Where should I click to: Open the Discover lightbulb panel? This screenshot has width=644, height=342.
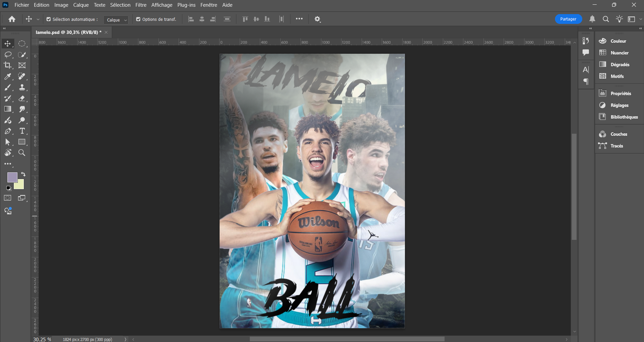tap(619, 19)
